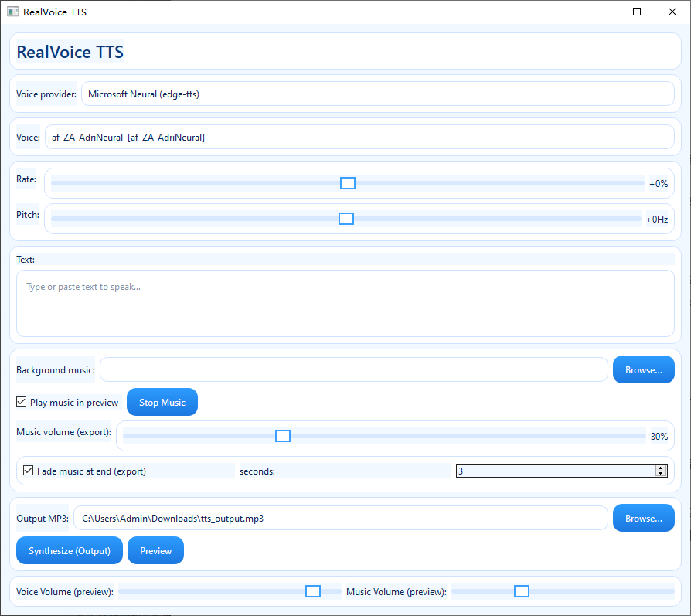The width and height of the screenshot is (691, 616).
Task: Click the Music volume (export) slider handle
Action: [x=283, y=436]
